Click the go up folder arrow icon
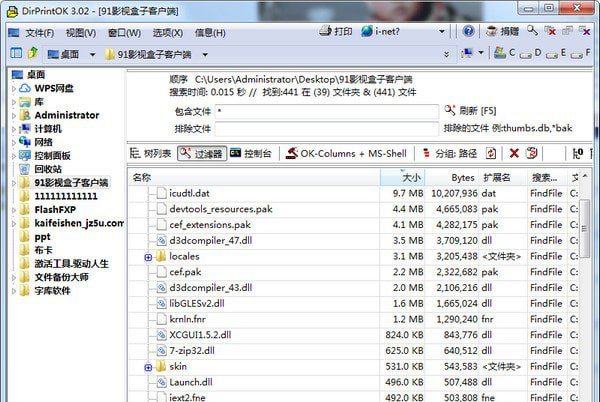Screen dimensions: 600x402 coord(33,52)
